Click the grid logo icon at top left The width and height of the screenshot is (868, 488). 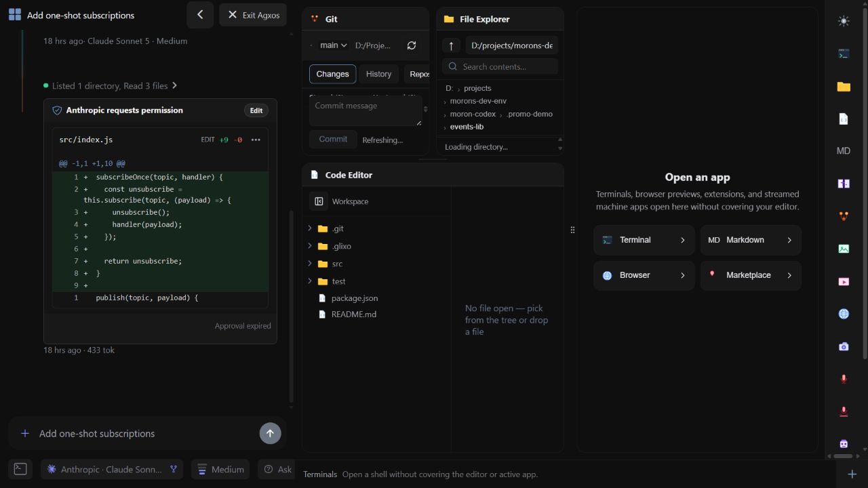14,15
